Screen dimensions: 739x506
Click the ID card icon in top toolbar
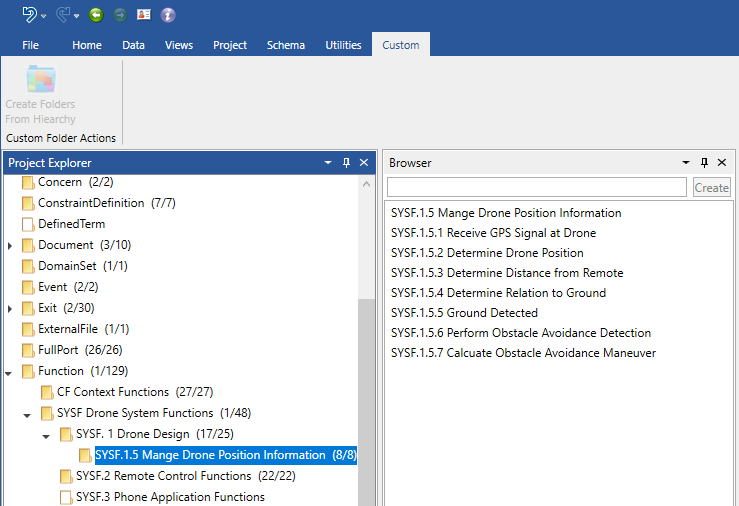pos(144,15)
